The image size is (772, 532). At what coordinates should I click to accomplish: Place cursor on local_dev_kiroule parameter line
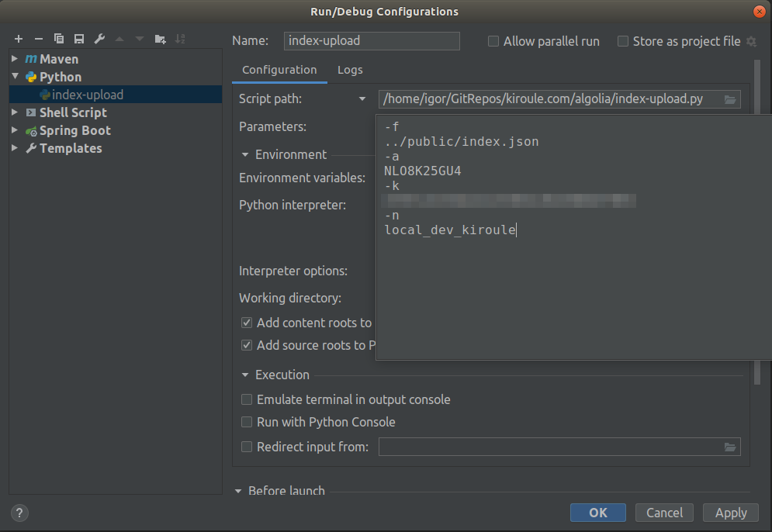[450, 230]
